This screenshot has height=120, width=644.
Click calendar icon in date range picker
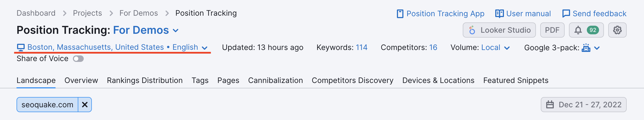tap(550, 105)
